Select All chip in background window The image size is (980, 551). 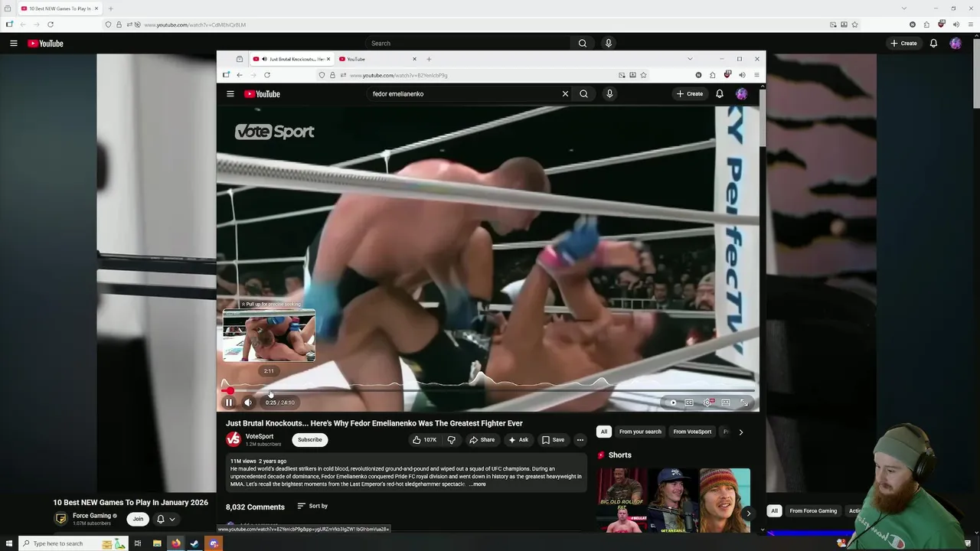pos(774,511)
